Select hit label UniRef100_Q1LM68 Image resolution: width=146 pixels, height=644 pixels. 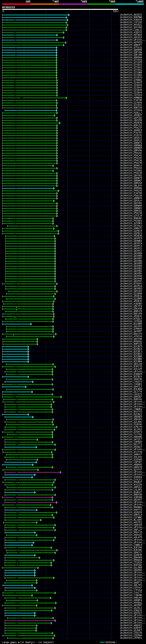pos(131,567)
